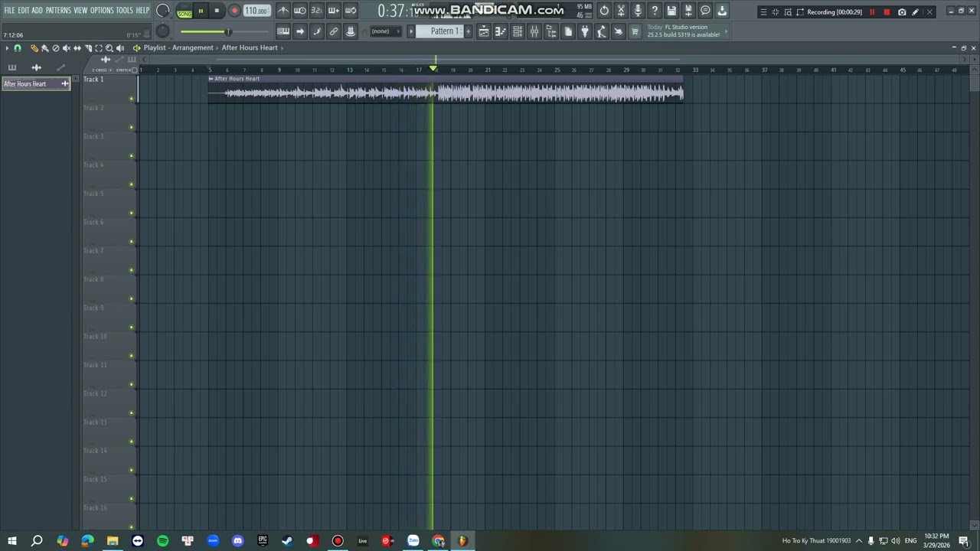Viewport: 980px width, 551px height.
Task: Open the Playlist view icon
Action: pos(484,31)
